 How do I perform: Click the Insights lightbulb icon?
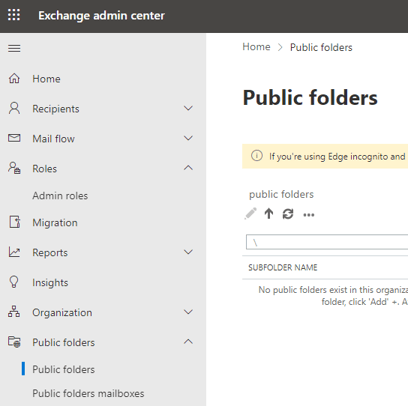(x=14, y=282)
